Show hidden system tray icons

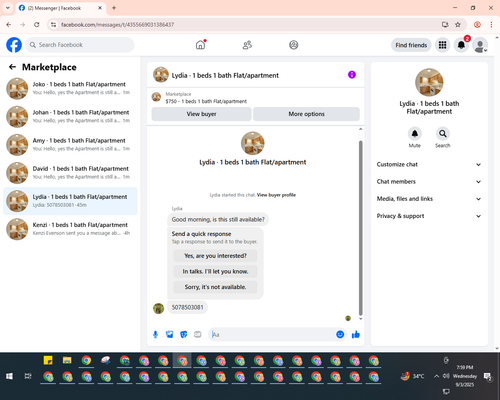click(x=436, y=376)
